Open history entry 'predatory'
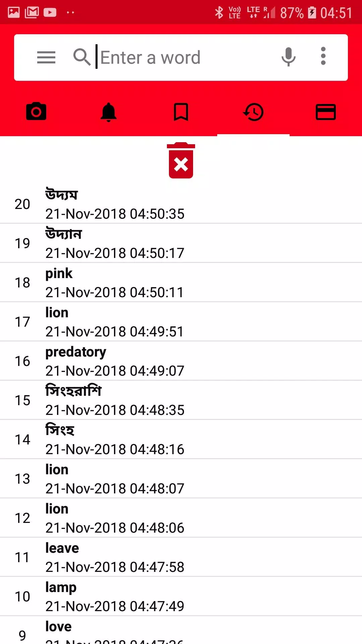The height and width of the screenshot is (644, 362). tap(181, 361)
